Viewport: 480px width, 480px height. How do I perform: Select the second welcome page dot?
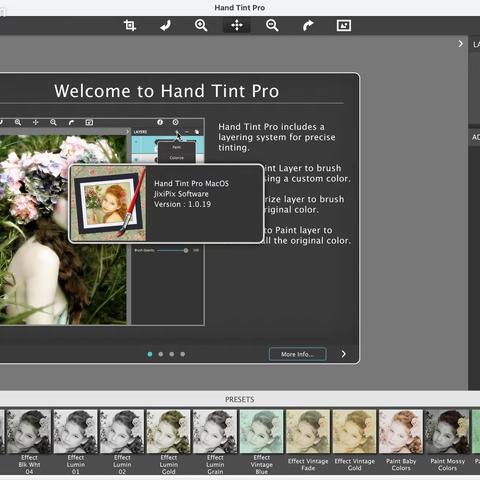161,354
